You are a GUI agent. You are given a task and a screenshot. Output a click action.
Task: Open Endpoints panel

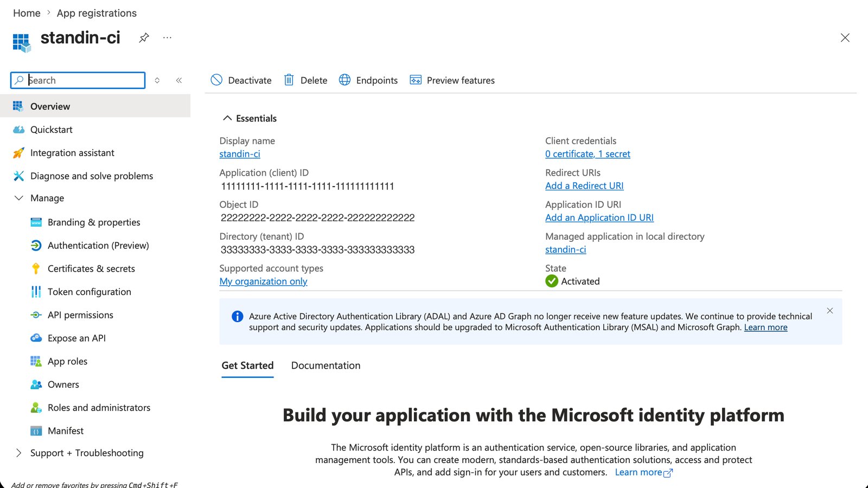coord(368,80)
